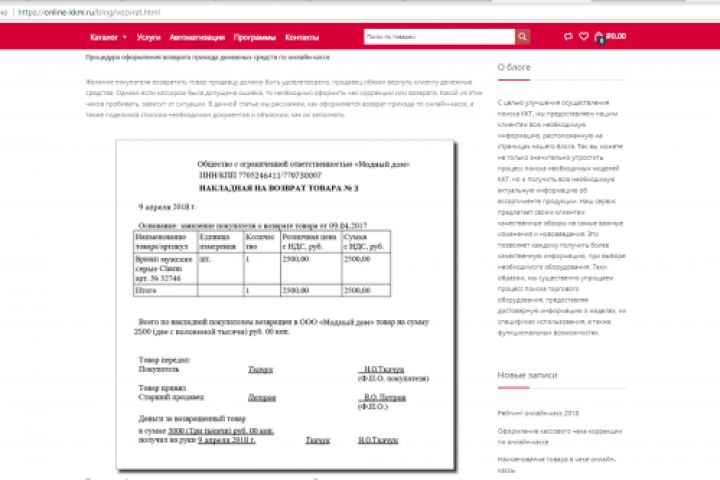
Task: Click the date 9 апреля 2018 г. in document
Action: coord(167,207)
